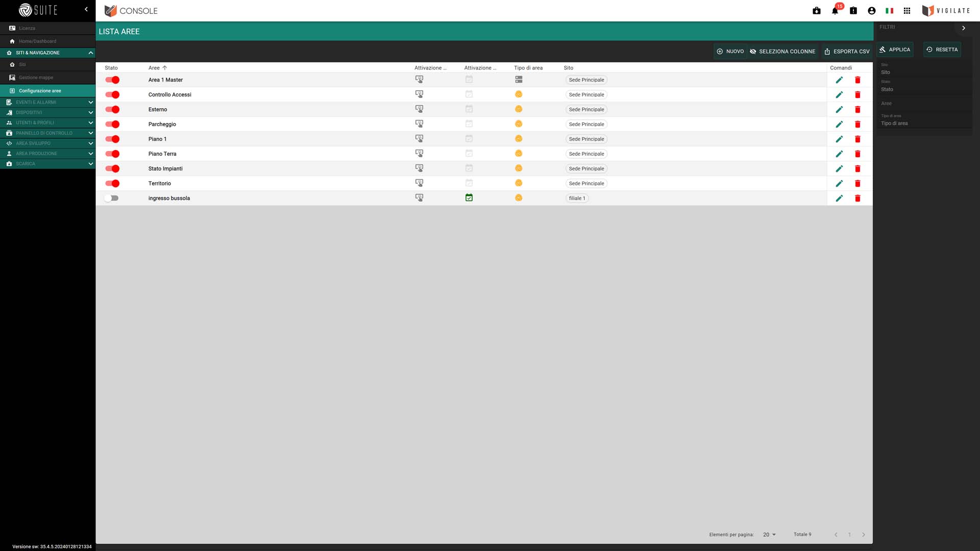980x551 pixels.
Task: Delete the Controllo Accessi area
Action: [857, 95]
